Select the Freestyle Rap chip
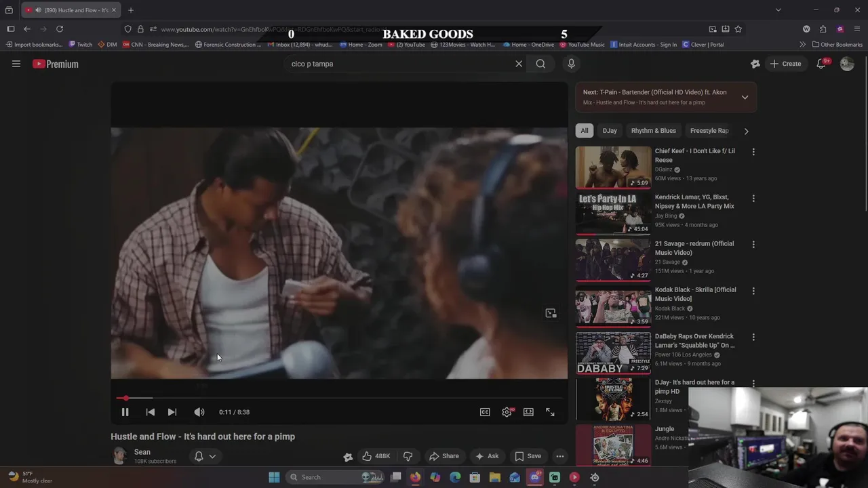The height and width of the screenshot is (488, 868). [709, 131]
